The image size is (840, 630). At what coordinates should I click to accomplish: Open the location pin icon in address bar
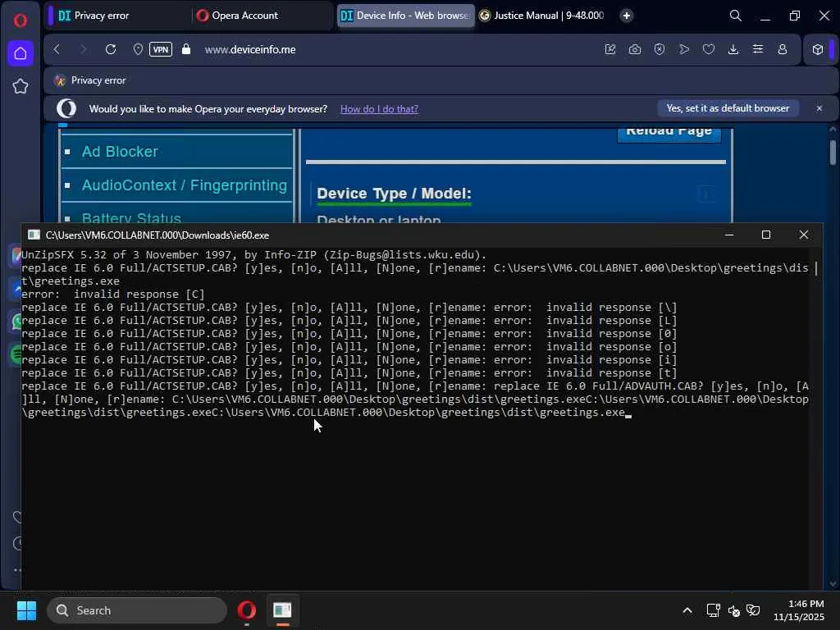(138, 49)
